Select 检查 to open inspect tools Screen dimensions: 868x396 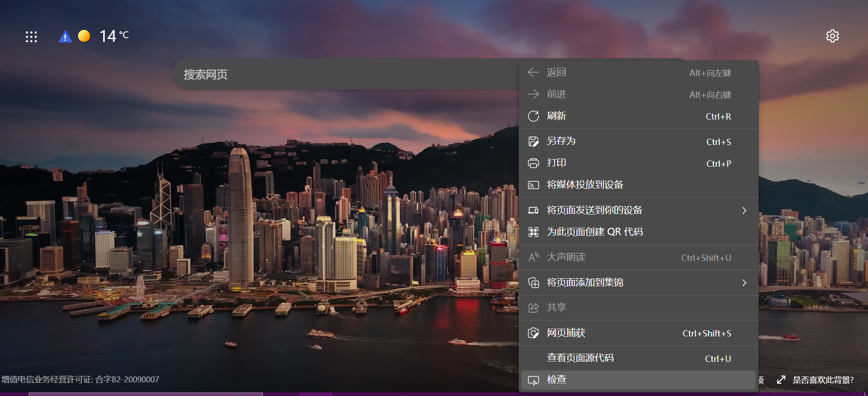click(x=556, y=380)
